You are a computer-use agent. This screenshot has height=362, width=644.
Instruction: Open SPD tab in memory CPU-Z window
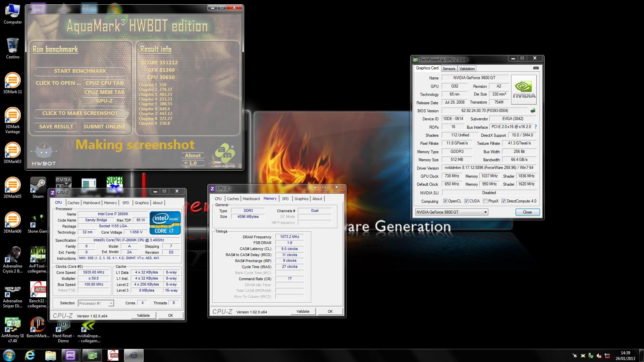coord(285,199)
